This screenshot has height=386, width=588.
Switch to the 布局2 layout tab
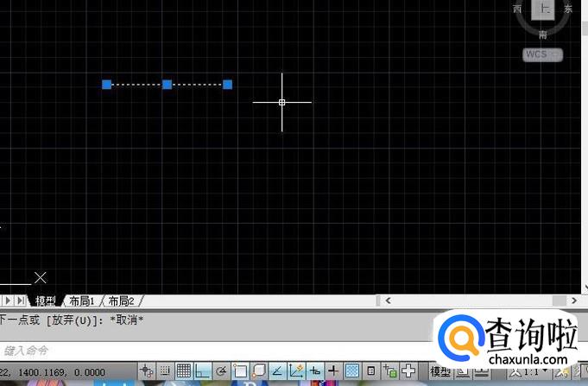[121, 301]
